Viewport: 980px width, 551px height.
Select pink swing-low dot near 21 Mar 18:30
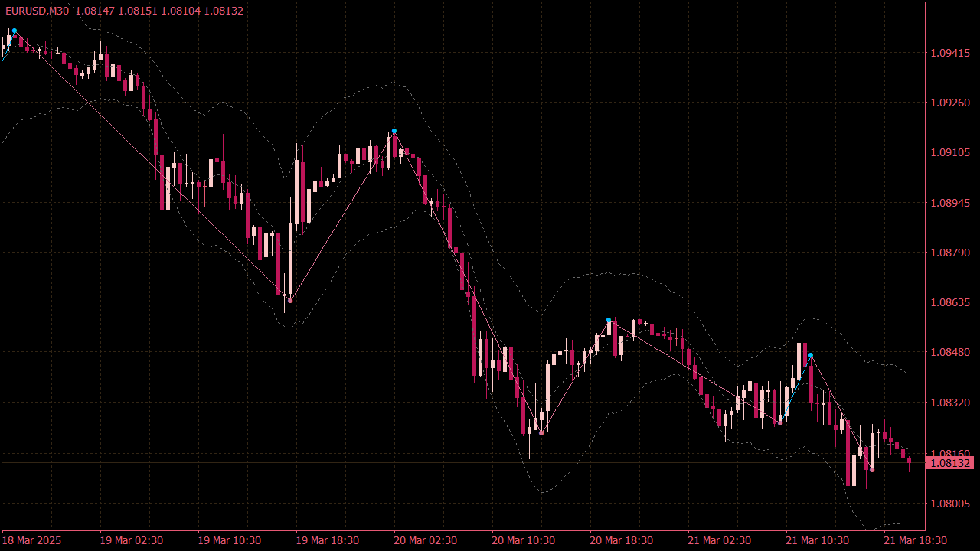click(x=872, y=470)
